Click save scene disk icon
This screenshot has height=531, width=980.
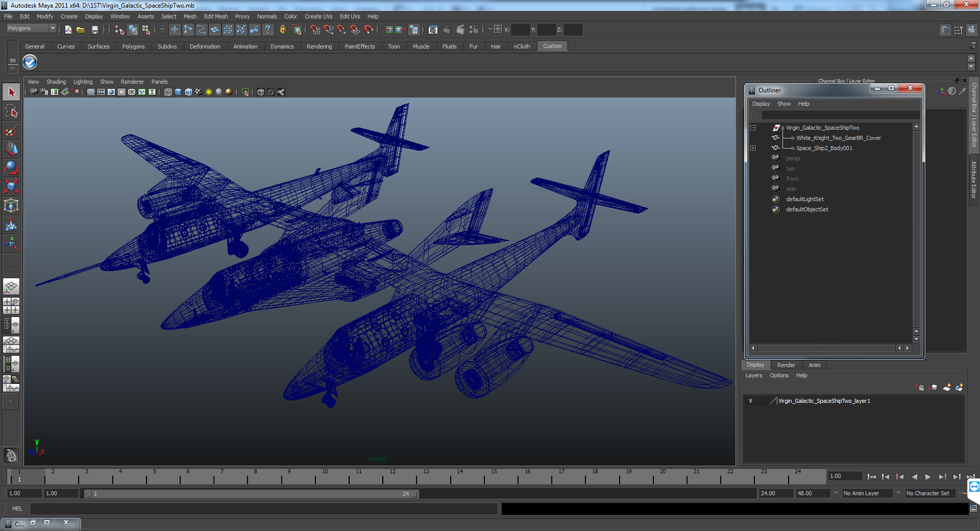tap(94, 30)
